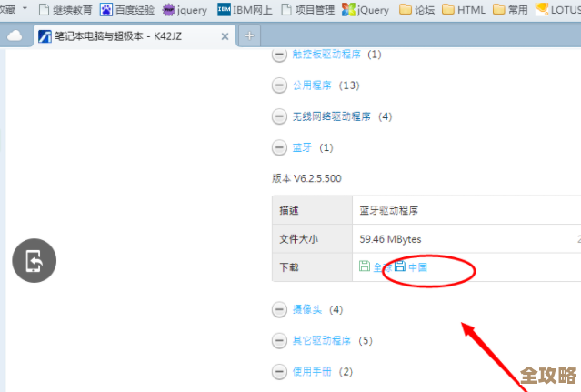
Task: Collapse the 公用程序 section
Action: [x=279, y=85]
